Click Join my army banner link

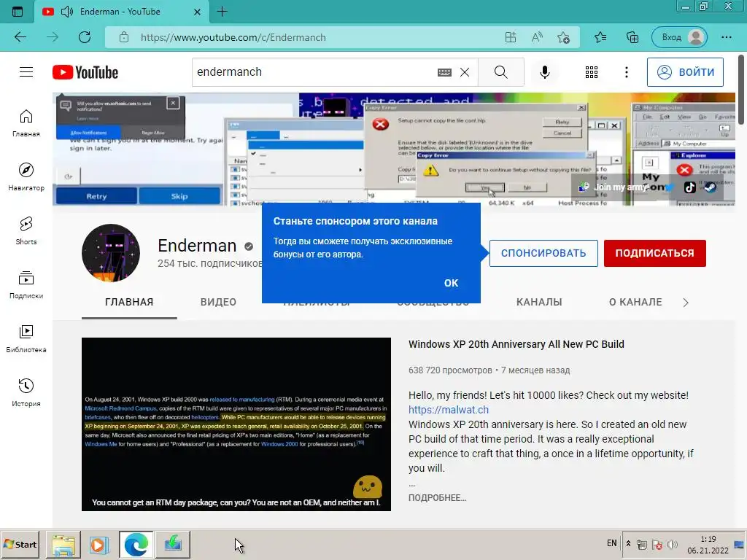tap(614, 187)
